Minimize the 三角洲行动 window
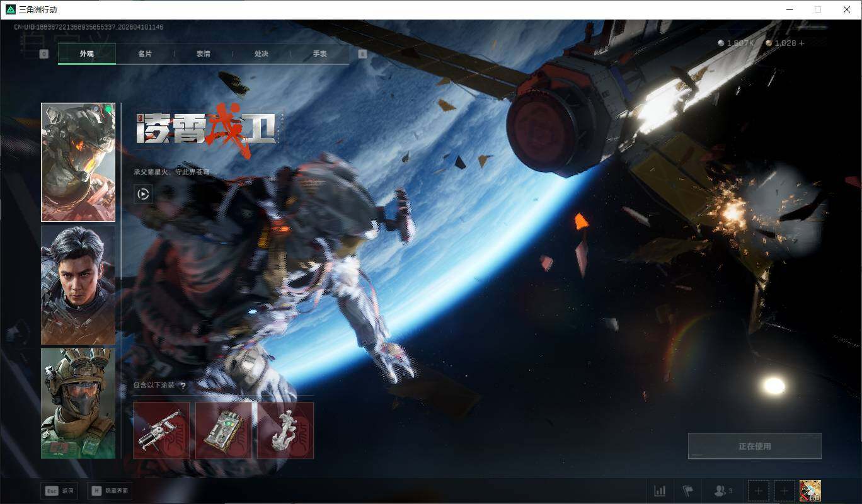Viewport: 862px width, 504px height. 789,9
